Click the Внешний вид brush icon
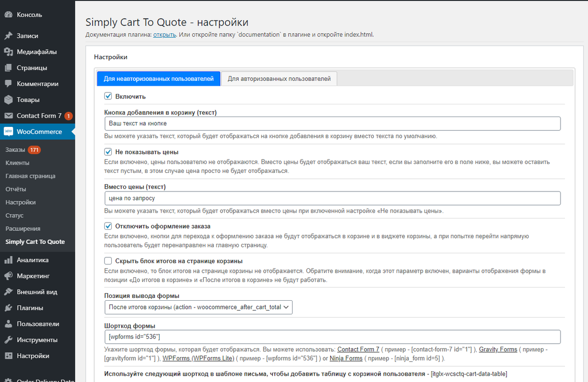 tap(8, 292)
